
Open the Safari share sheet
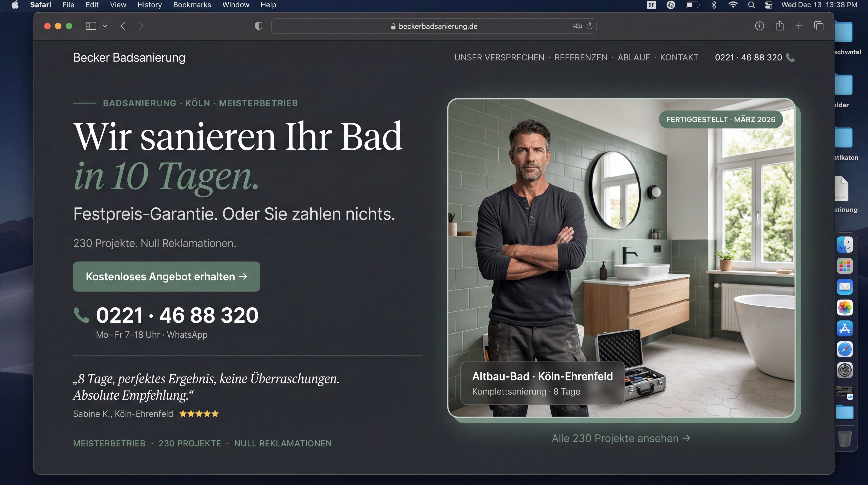click(779, 26)
